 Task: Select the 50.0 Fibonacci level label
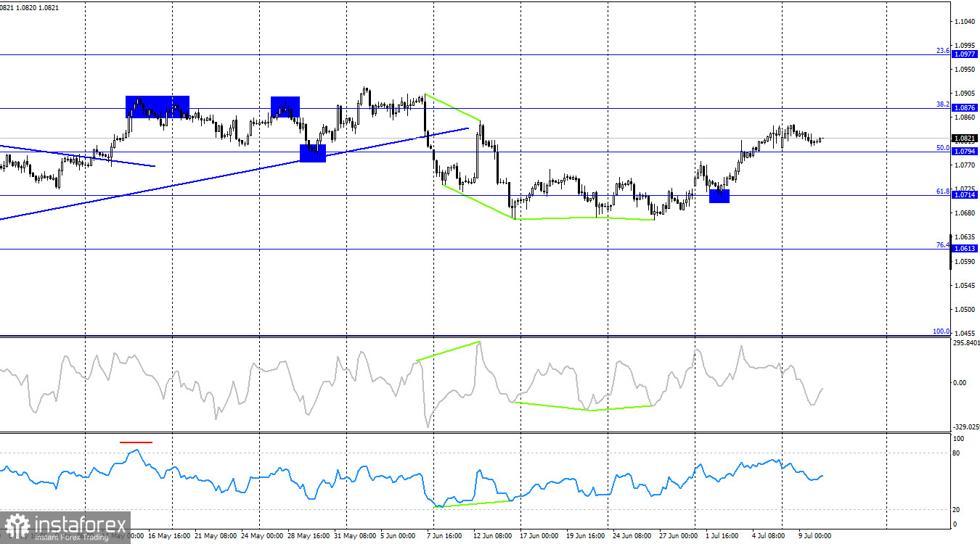(942, 147)
